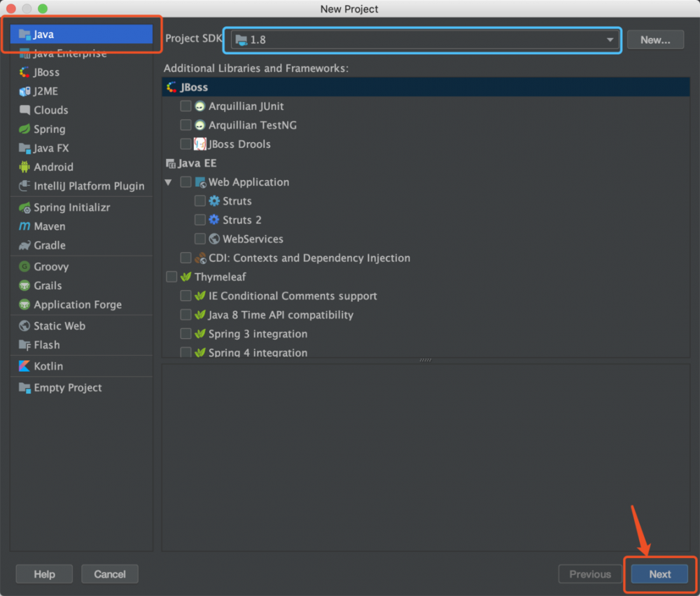The width and height of the screenshot is (700, 596).
Task: Tick the Arquillian TestNG checkbox
Action: (x=185, y=125)
